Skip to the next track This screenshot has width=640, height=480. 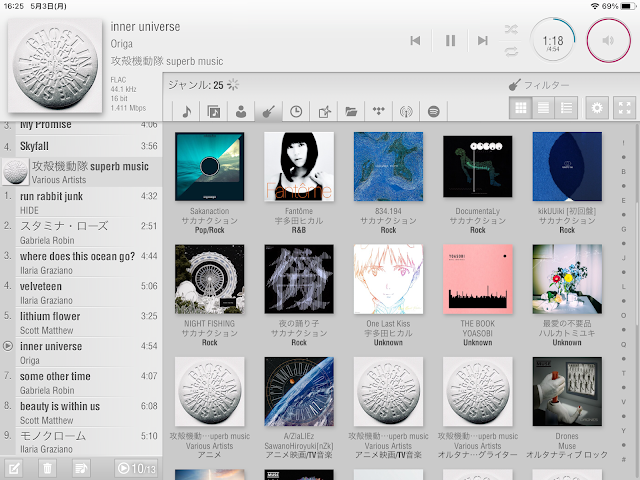(483, 40)
